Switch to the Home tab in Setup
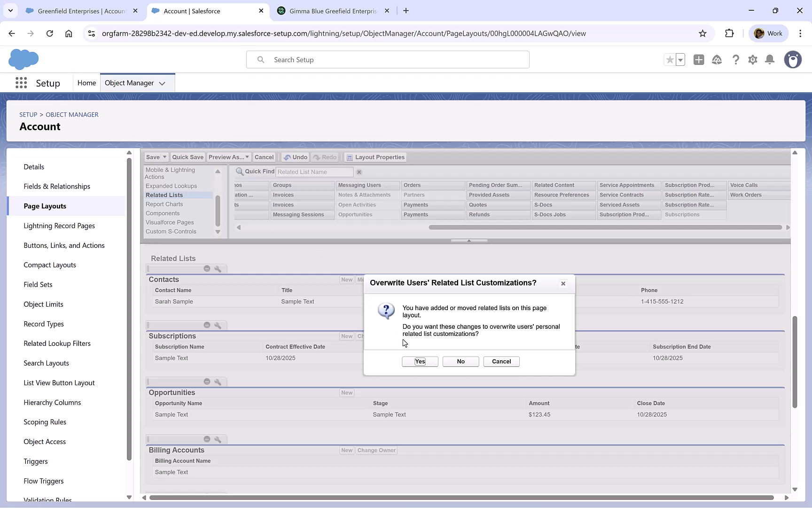Image resolution: width=812 pixels, height=508 pixels. click(x=86, y=82)
